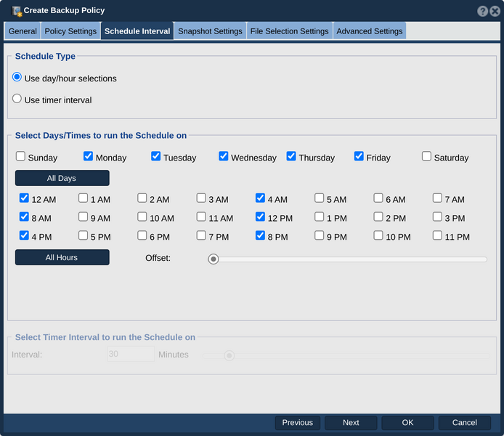Check the 1 PM checkbox
The image size is (504, 436).
[x=320, y=217]
